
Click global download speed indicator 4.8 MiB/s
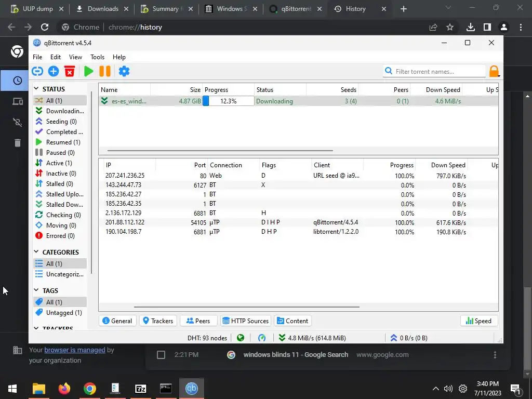(x=312, y=338)
